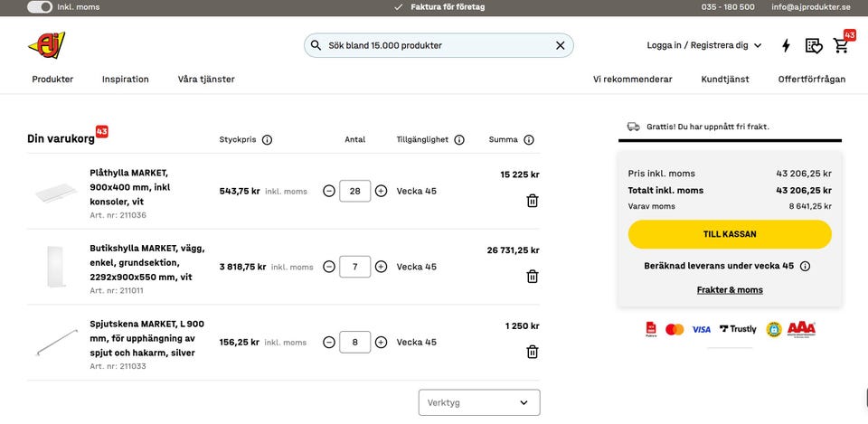Open Frakter & moms link
This screenshot has width=868, height=424.
(730, 290)
